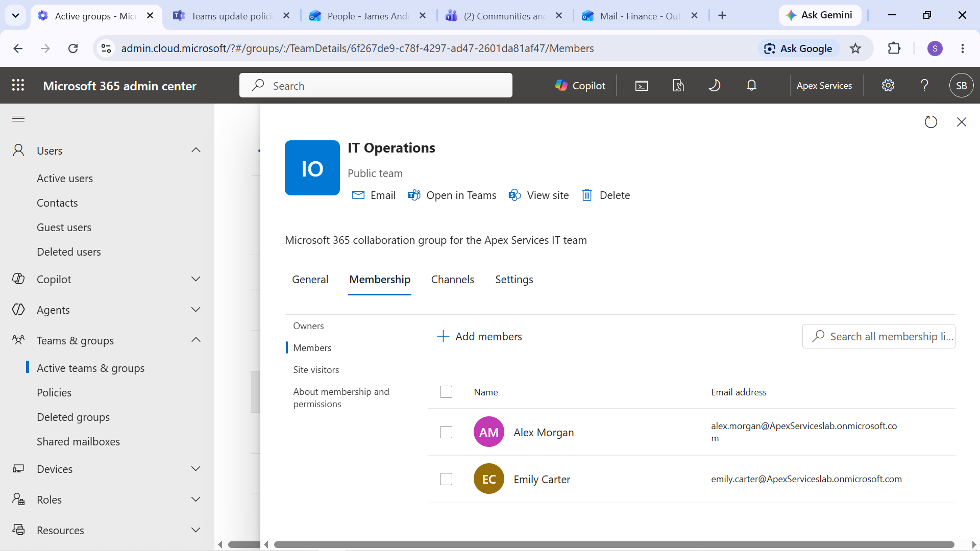This screenshot has width=980, height=551.
Task: Click Open in Teams
Action: (x=452, y=195)
